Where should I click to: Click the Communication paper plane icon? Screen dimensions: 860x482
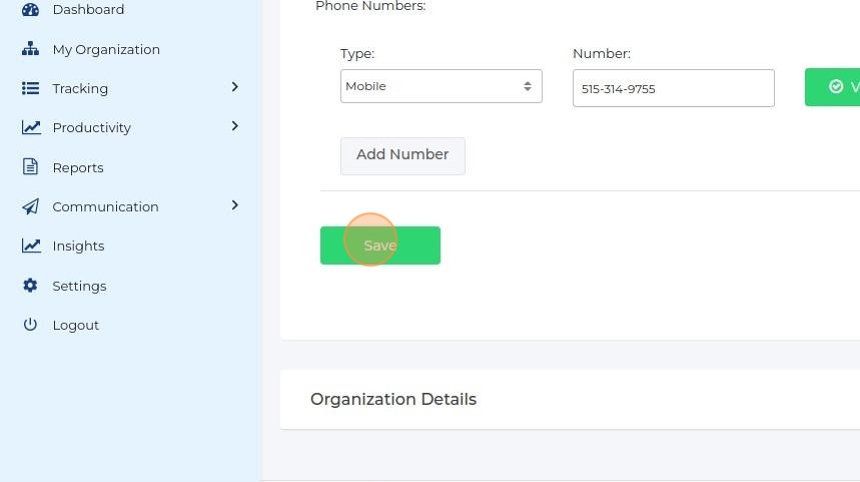click(x=31, y=206)
